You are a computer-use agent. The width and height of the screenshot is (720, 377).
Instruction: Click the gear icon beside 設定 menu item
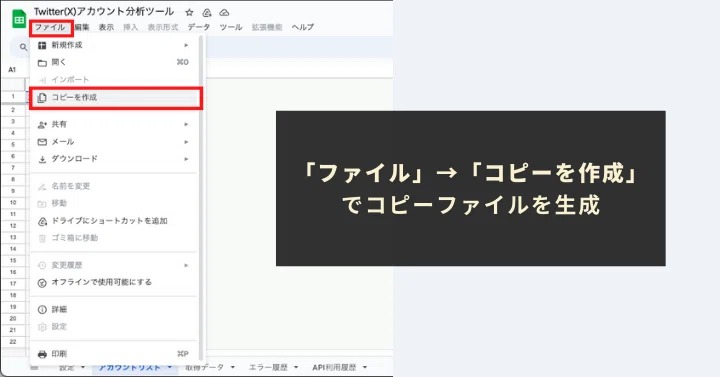point(42,327)
